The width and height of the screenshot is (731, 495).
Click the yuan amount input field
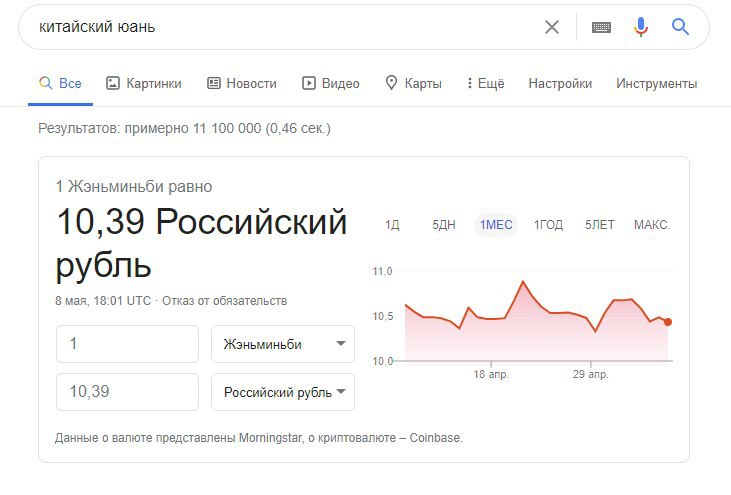point(127,344)
